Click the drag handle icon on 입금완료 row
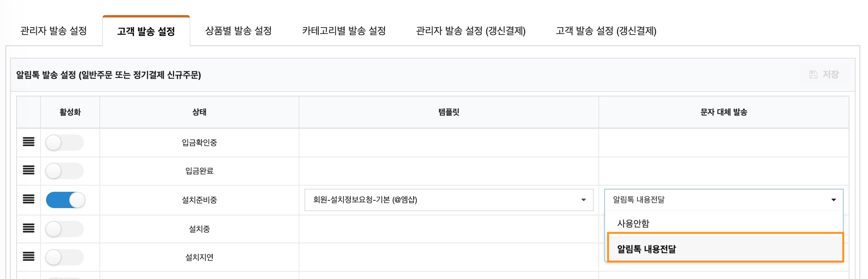 point(29,170)
